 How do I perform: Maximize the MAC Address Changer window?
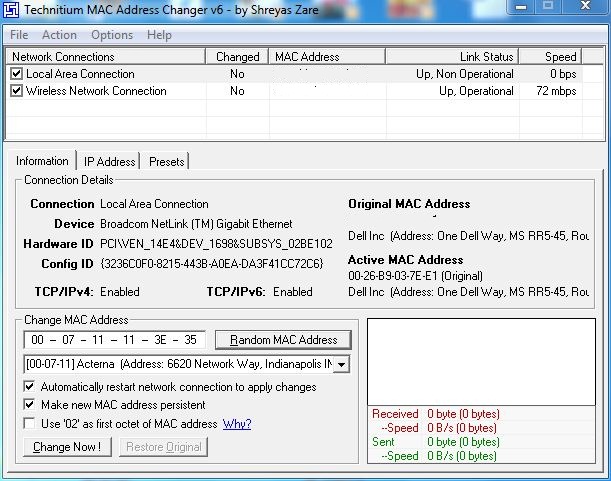pyautogui.click(x=548, y=6)
